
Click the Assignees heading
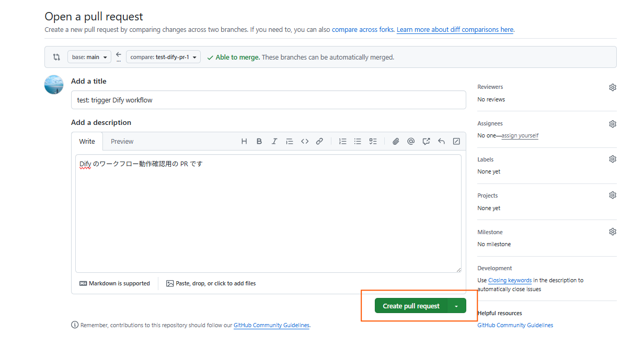pos(490,123)
